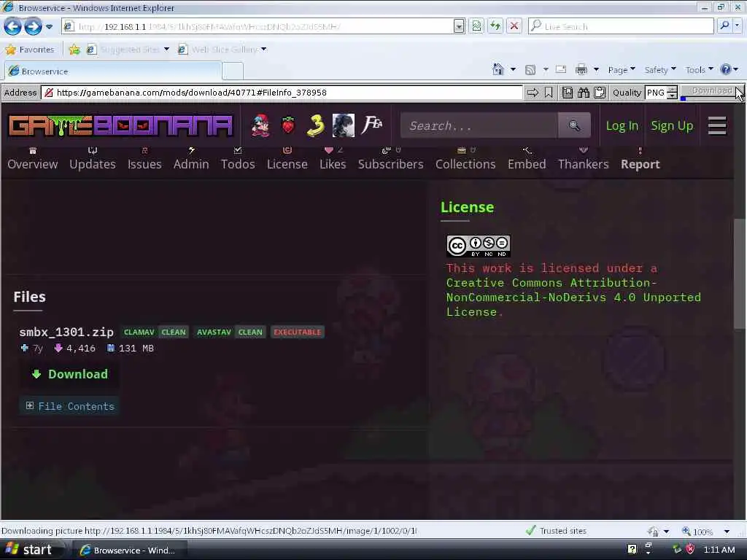
Task: Switch to the Browservice browser tab
Action: tap(113, 71)
